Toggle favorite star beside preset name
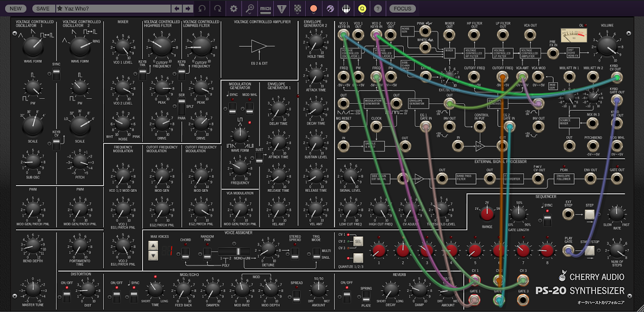This screenshot has height=312, width=644. pos(59,8)
